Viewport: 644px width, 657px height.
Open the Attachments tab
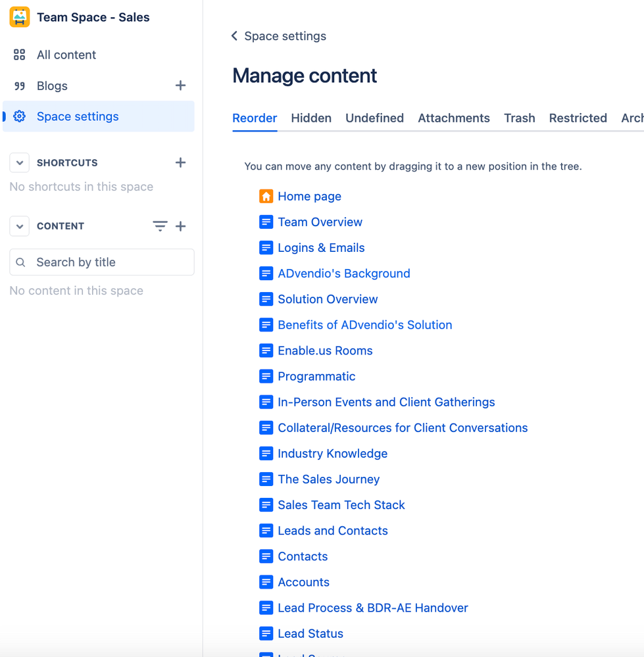454,118
